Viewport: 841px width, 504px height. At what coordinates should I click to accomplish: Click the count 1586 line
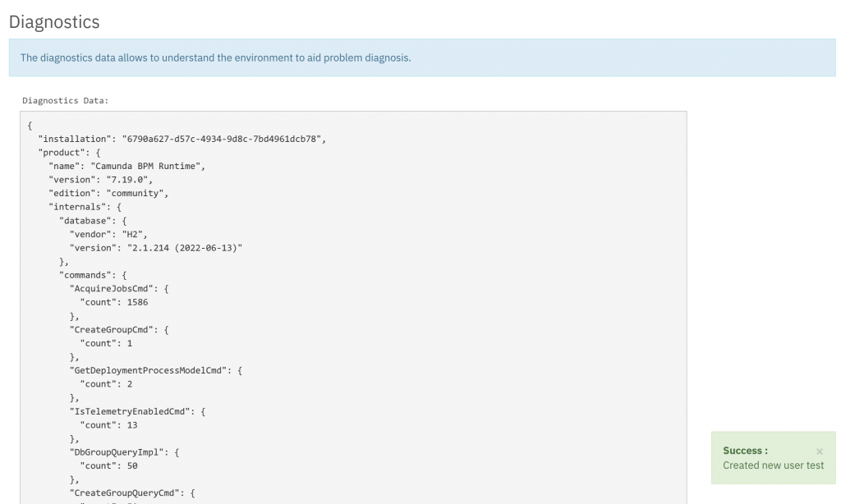(113, 302)
